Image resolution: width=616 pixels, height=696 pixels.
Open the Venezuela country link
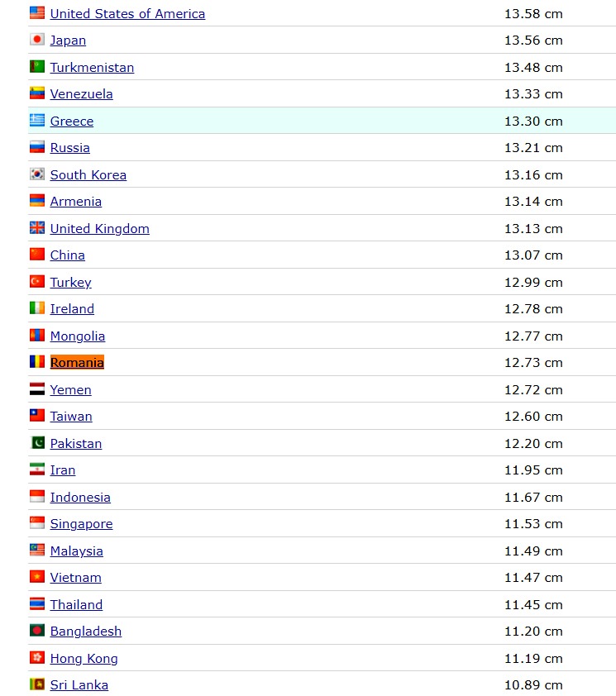click(81, 94)
